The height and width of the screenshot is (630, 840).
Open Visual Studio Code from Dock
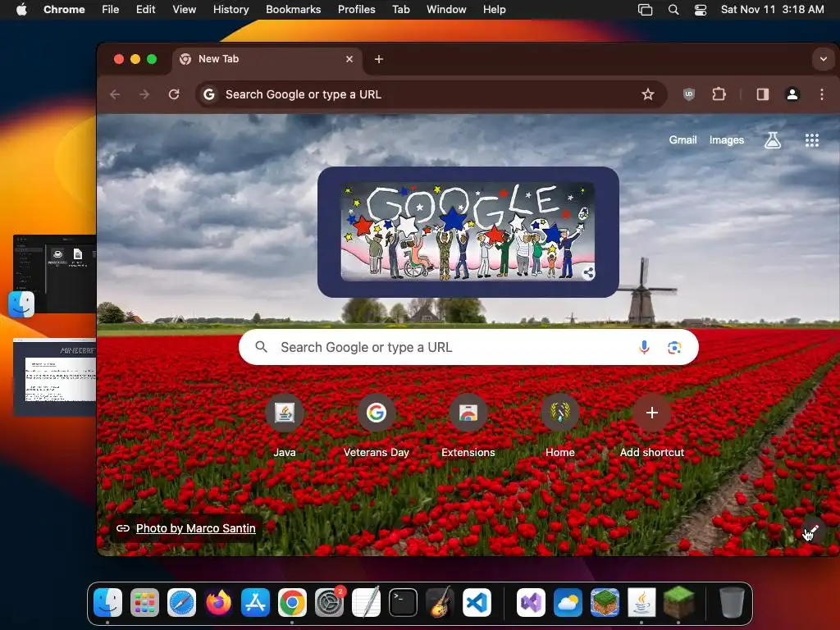477,602
